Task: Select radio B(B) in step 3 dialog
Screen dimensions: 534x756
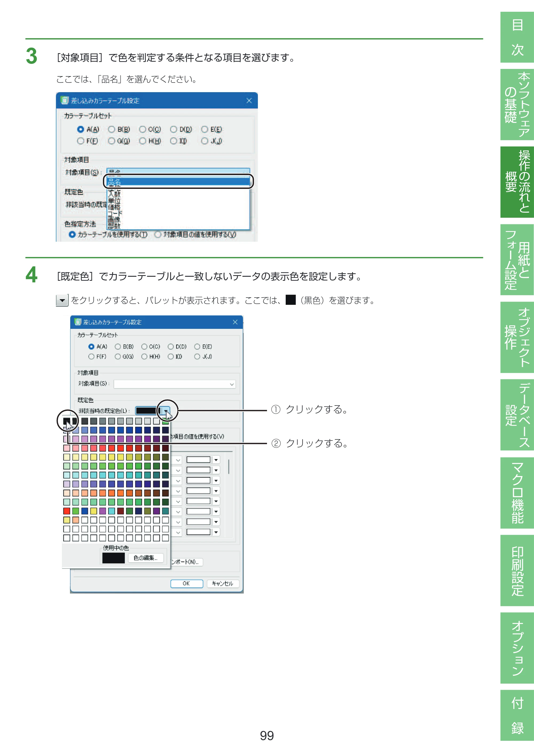Action: pyautogui.click(x=112, y=129)
